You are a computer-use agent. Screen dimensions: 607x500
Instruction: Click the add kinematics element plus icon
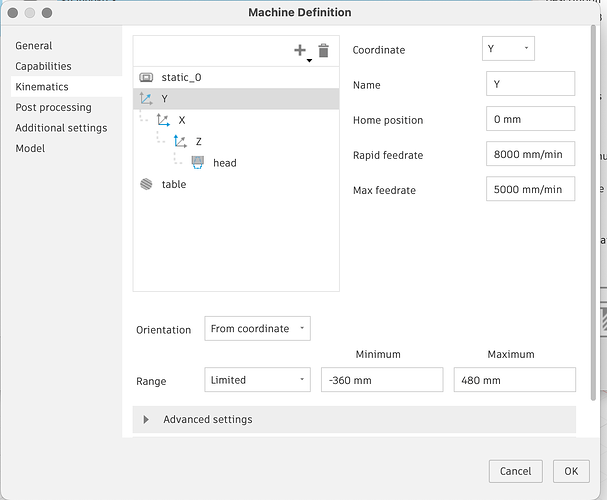coord(300,50)
